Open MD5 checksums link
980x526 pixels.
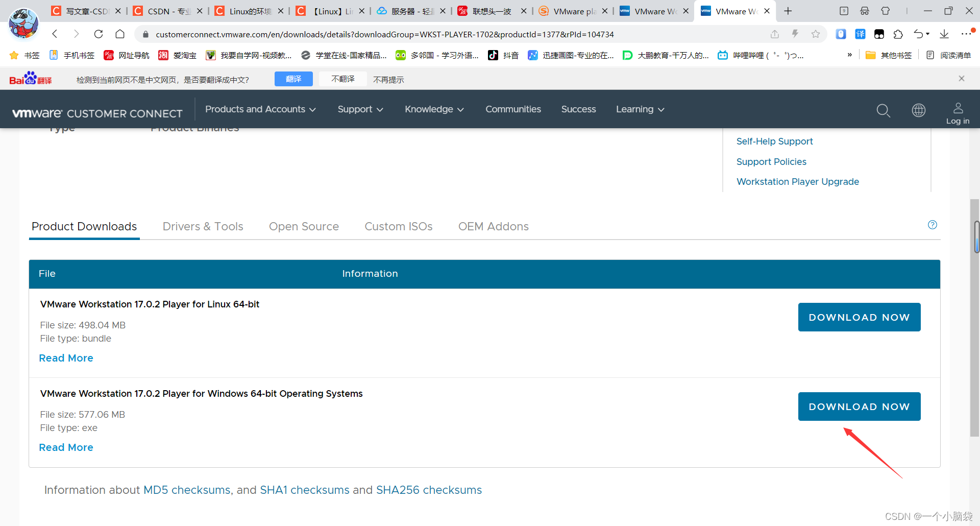click(187, 490)
